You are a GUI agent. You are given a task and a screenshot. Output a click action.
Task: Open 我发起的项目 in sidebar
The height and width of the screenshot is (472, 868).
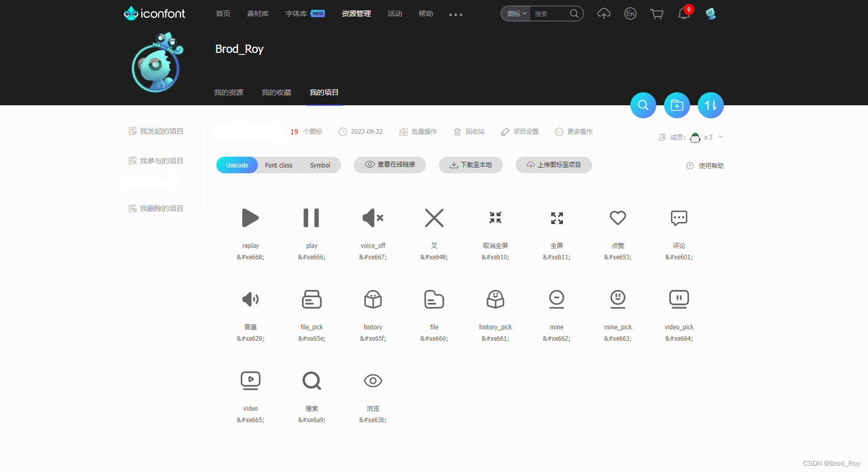(x=156, y=131)
